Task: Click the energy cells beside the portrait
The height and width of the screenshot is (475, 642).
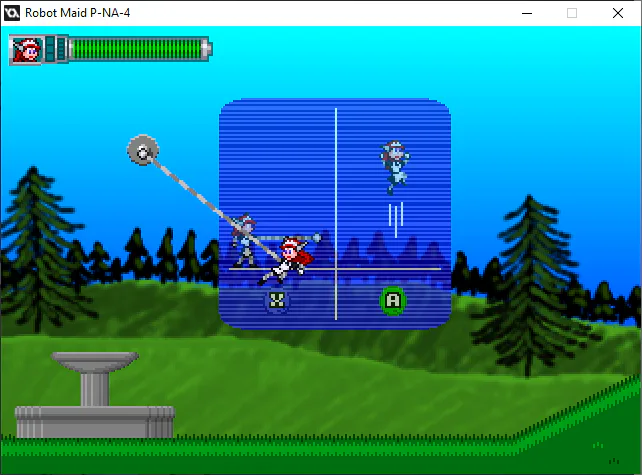Action: (x=56, y=49)
